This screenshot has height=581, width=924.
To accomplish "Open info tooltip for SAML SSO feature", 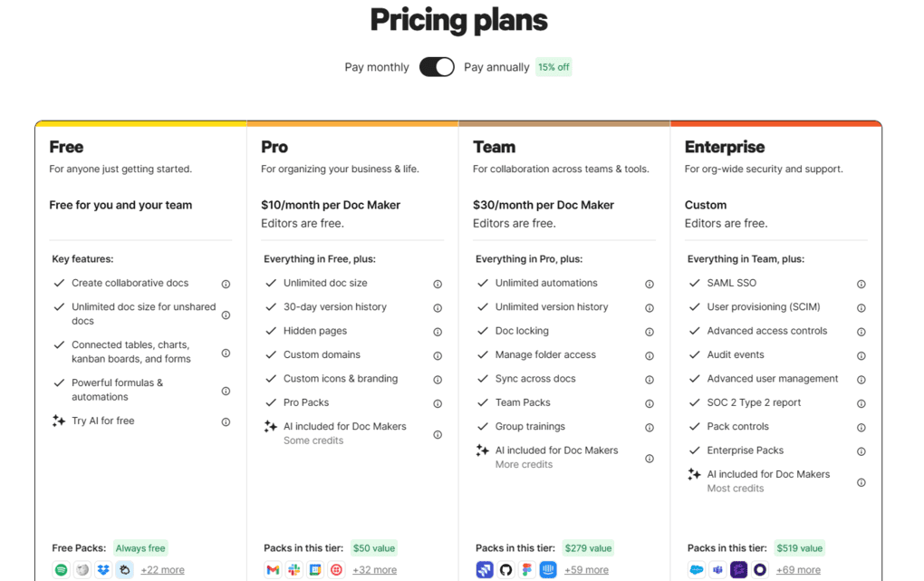I will [861, 283].
